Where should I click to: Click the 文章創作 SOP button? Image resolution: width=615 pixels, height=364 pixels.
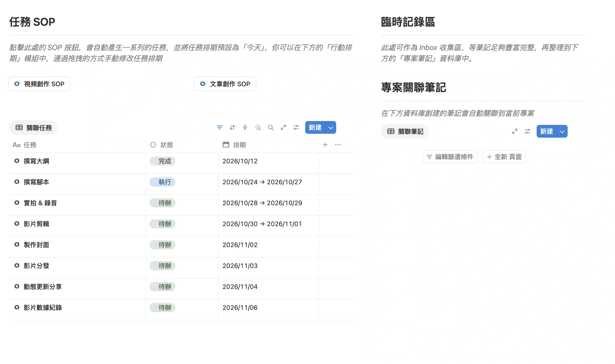point(225,84)
